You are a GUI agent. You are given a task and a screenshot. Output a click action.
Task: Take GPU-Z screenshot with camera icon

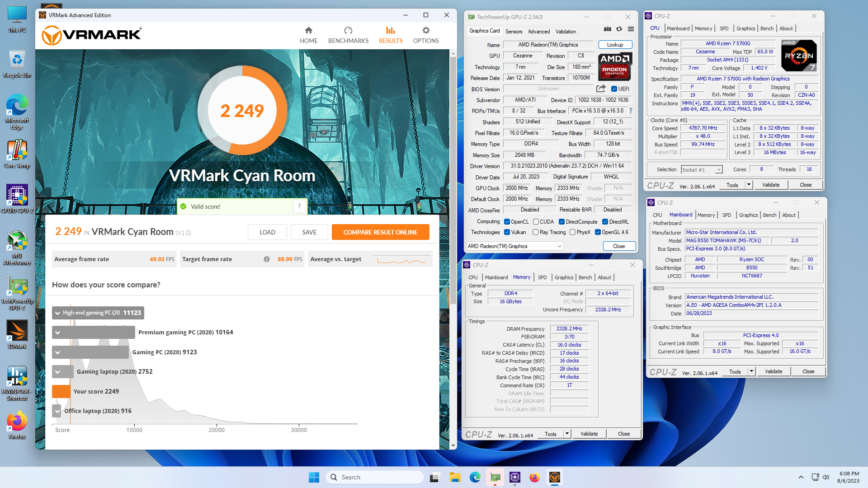(x=607, y=29)
